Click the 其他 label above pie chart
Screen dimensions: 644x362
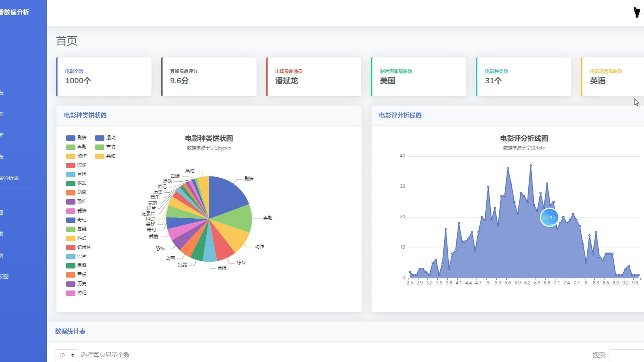(x=190, y=171)
